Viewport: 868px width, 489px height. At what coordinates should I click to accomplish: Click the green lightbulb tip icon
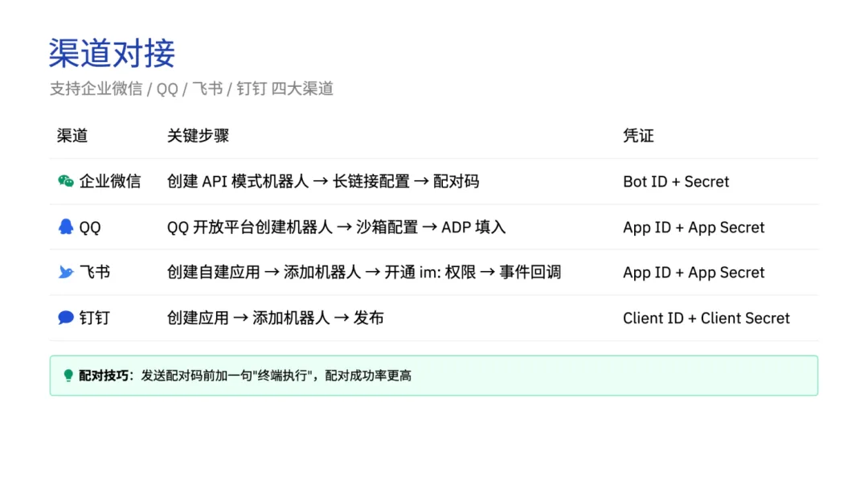tap(68, 376)
